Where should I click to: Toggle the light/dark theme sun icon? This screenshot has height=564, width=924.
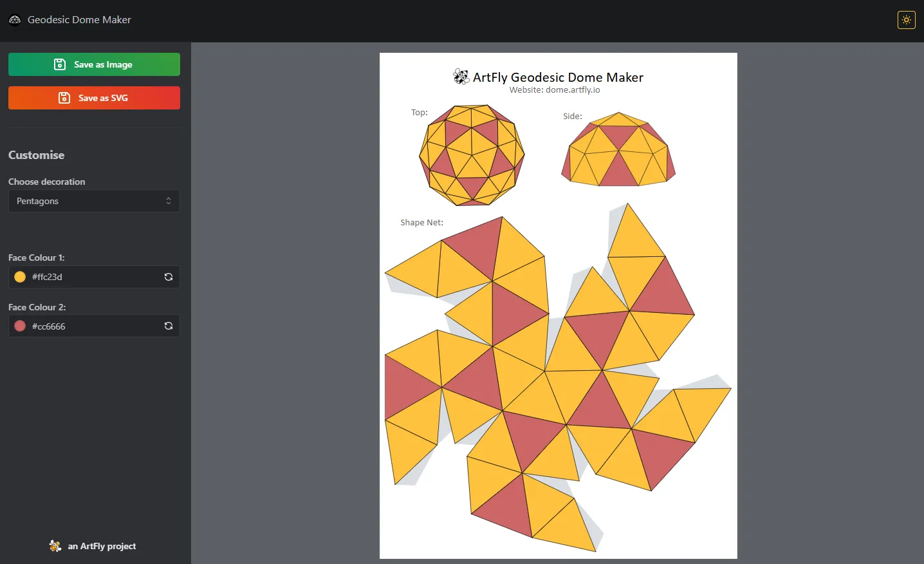pos(906,20)
